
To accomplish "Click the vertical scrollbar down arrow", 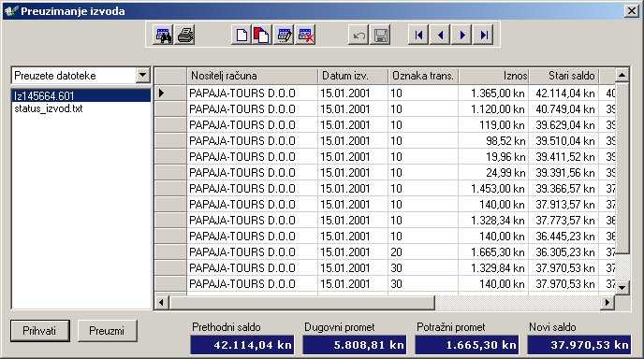I will [x=622, y=287].
